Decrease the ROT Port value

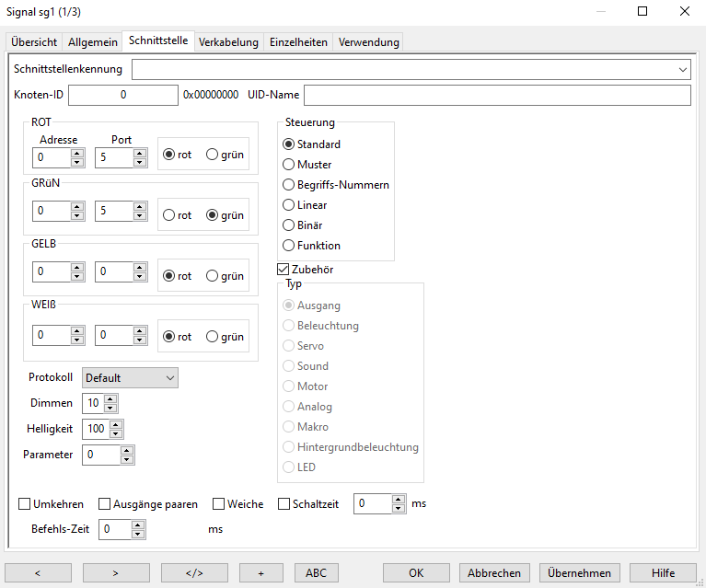[140, 162]
